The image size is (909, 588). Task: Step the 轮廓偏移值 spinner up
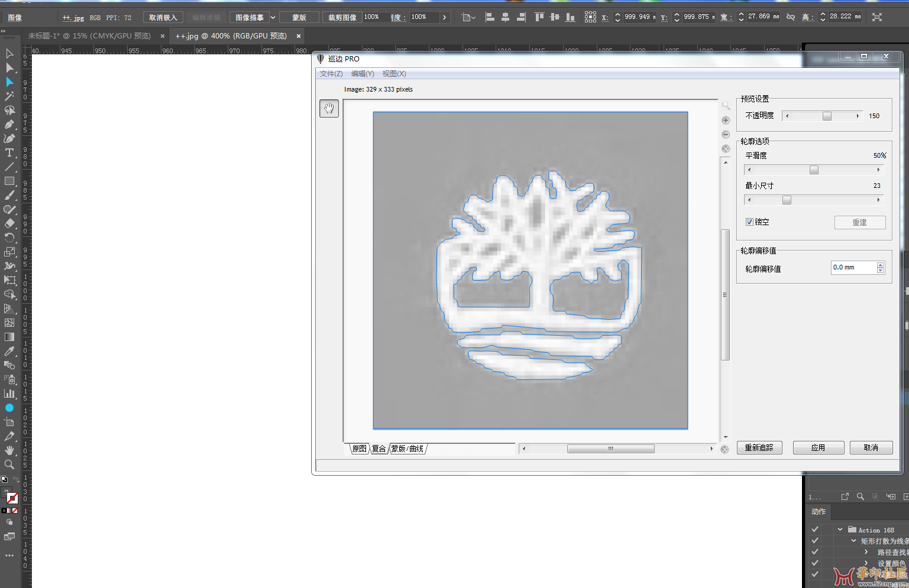click(x=881, y=265)
